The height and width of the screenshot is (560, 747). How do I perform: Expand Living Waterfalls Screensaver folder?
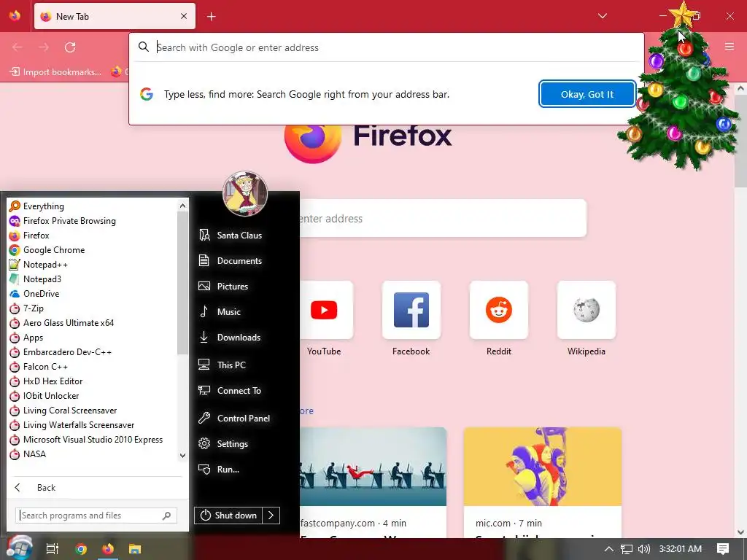(x=79, y=425)
